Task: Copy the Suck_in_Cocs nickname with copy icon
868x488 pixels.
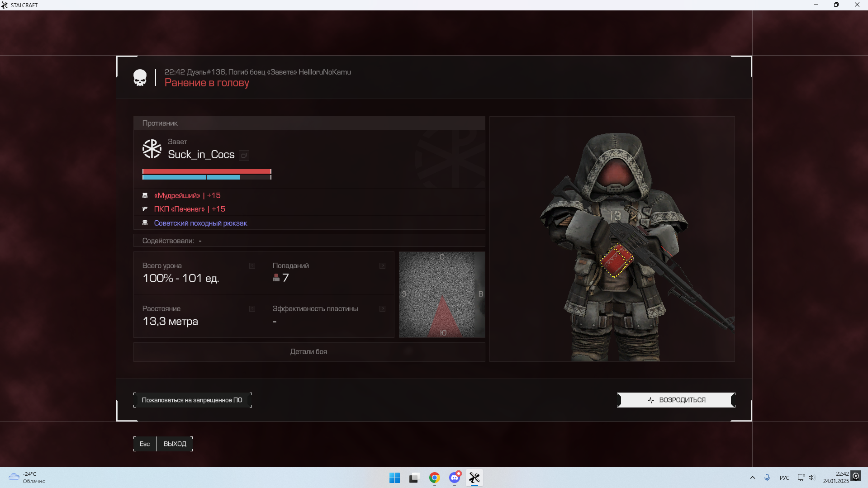Action: pos(244,156)
